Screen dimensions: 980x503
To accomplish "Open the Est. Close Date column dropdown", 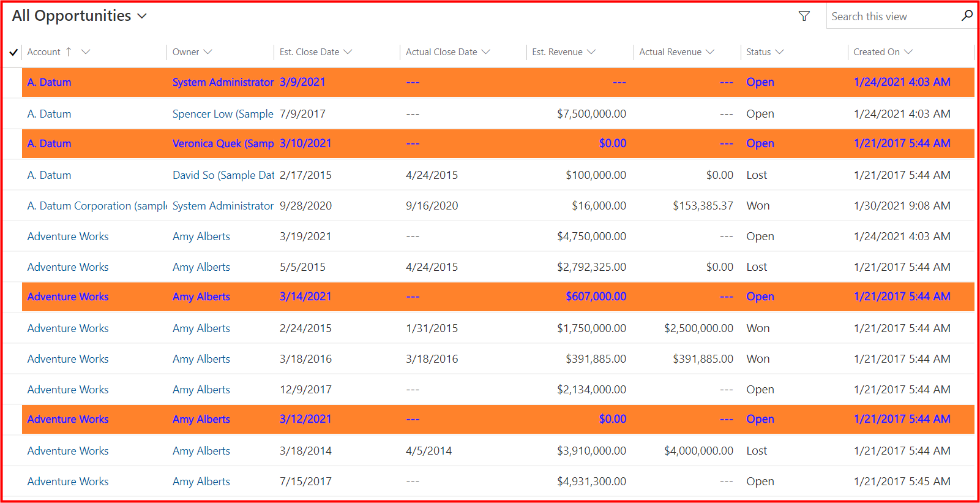I will coord(348,52).
